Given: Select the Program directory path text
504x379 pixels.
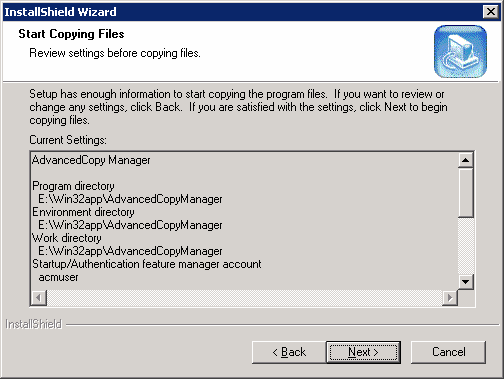Looking at the screenshot, I should 130,199.
